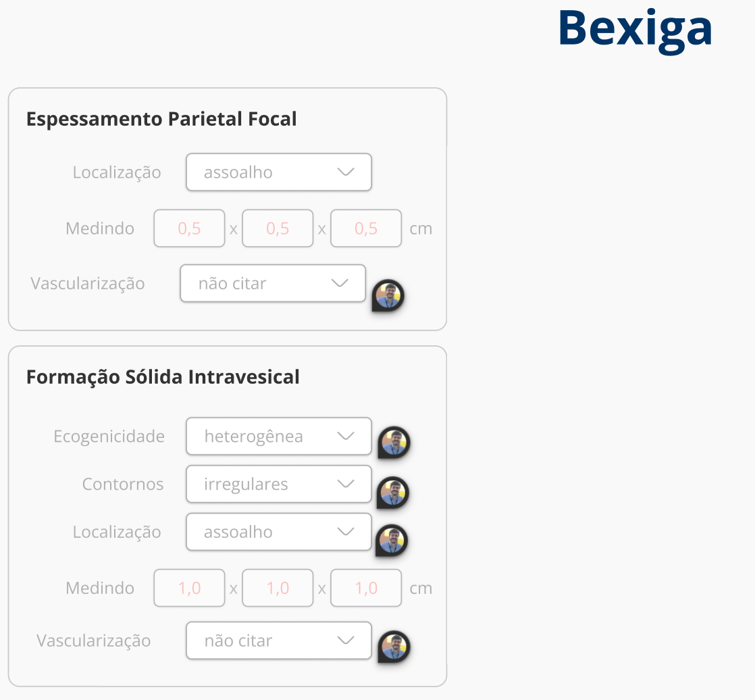Click first Medindo field in Formação Sólida
The height and width of the screenshot is (700, 755).
click(x=190, y=588)
